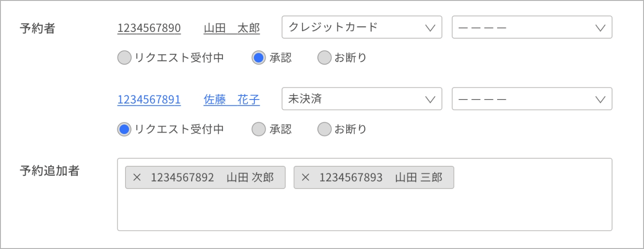The width and height of the screenshot is (644, 249).
Task: Open the 未決済 payment dropdown
Action: tap(362, 99)
